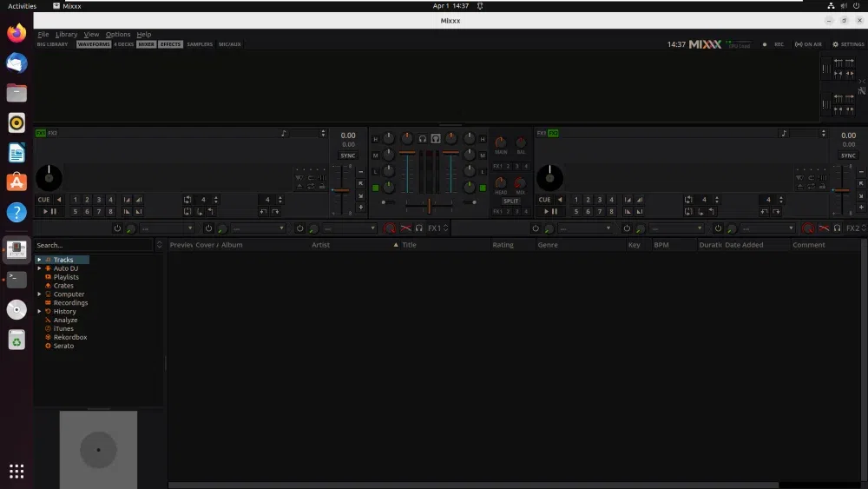Open third effect dropdown in FX1 unit
Image resolution: width=868 pixels, height=489 pixels.
(x=349, y=228)
